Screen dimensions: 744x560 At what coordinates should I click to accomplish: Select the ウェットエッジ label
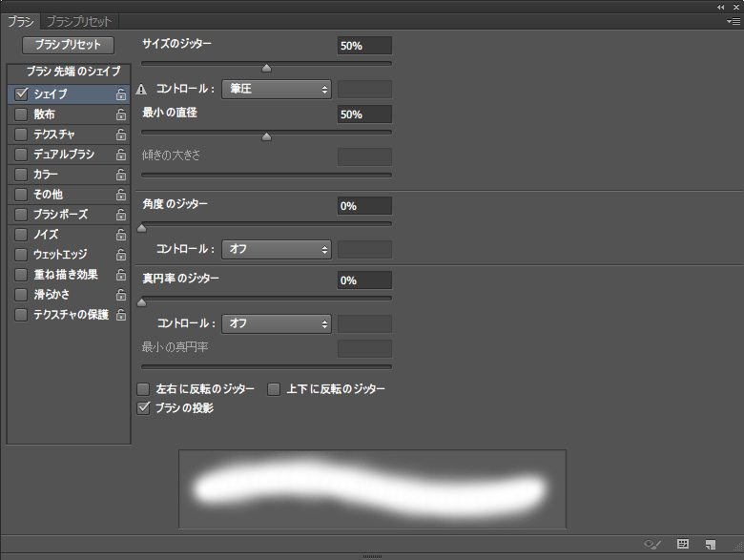[60, 255]
